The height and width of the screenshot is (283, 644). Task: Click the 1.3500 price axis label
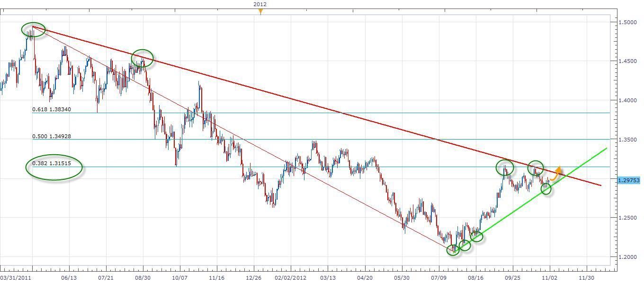pyautogui.click(x=629, y=140)
